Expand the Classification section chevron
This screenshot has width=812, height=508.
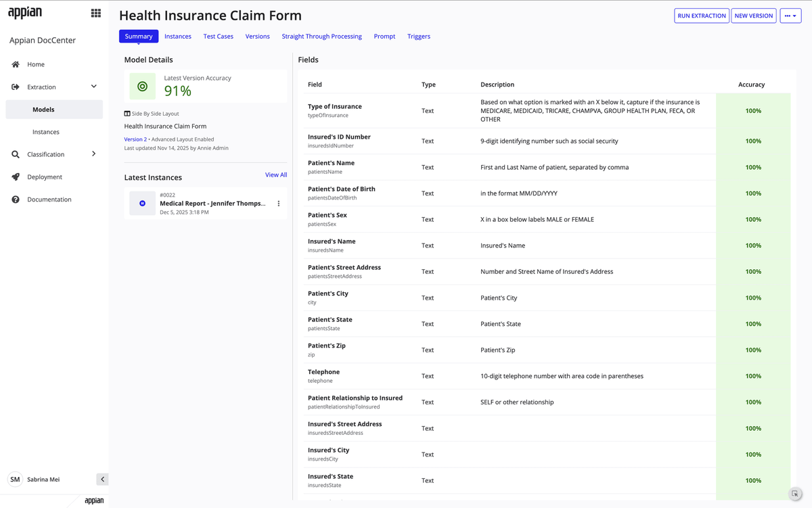94,154
